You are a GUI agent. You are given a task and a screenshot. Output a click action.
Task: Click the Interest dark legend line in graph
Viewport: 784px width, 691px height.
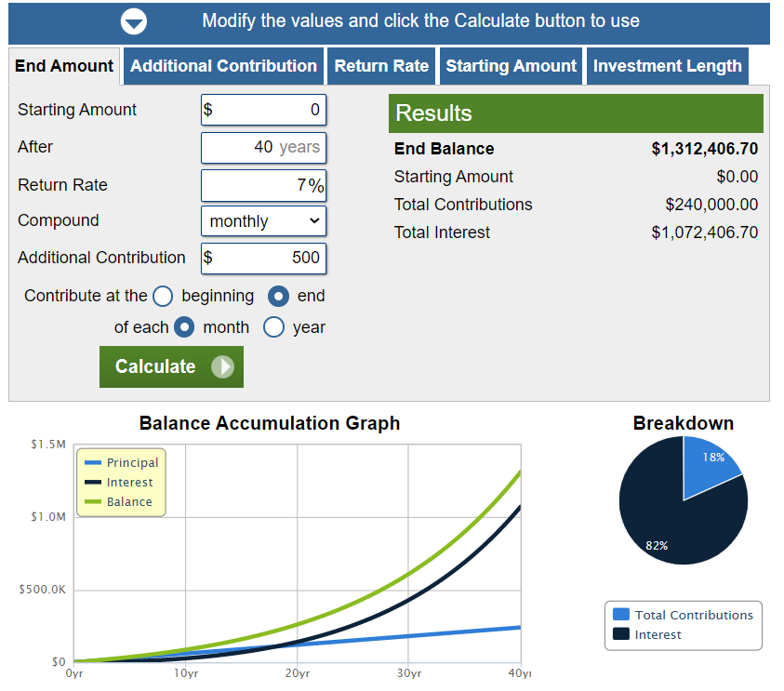[x=93, y=483]
